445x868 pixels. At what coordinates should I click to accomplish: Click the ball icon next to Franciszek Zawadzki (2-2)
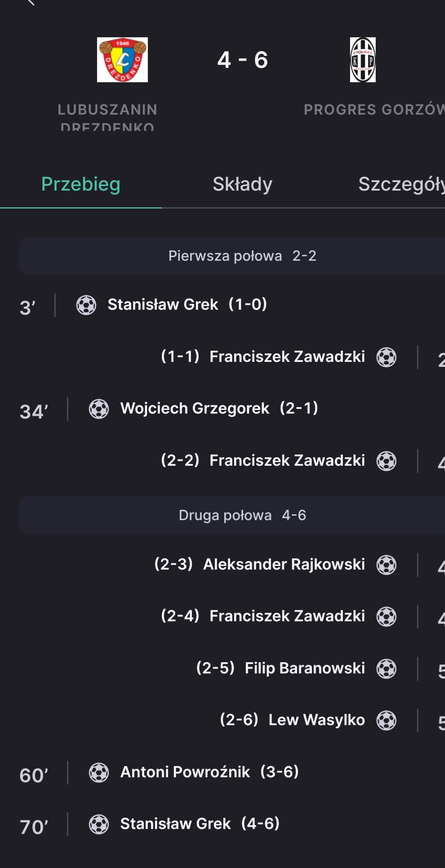(x=387, y=461)
